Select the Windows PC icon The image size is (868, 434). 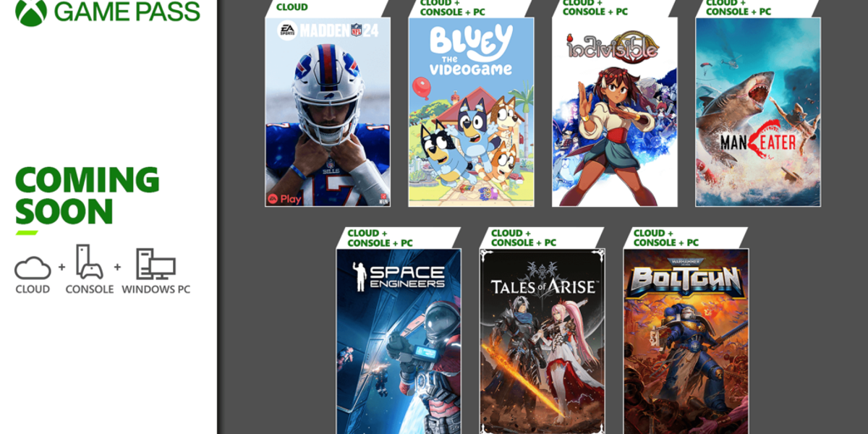156,264
